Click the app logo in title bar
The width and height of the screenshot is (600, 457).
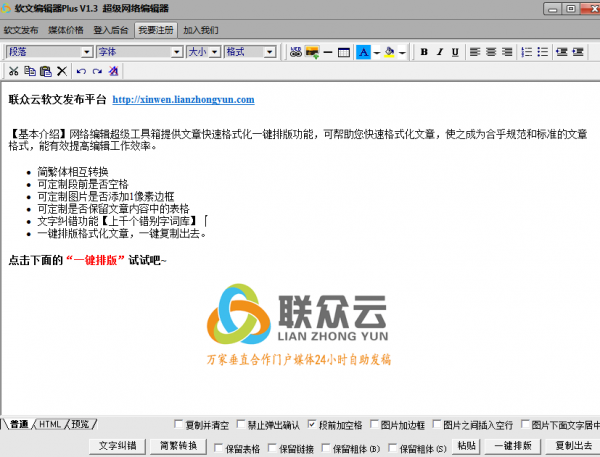click(6, 8)
